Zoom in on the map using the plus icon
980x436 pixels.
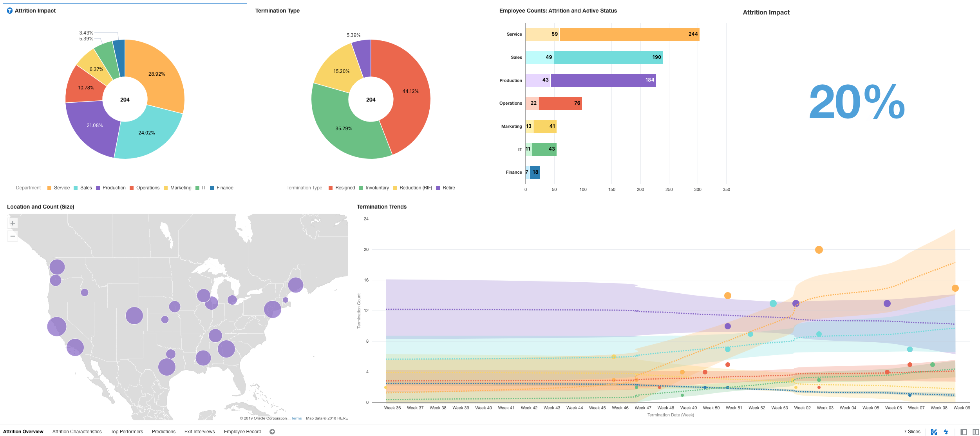click(x=13, y=223)
